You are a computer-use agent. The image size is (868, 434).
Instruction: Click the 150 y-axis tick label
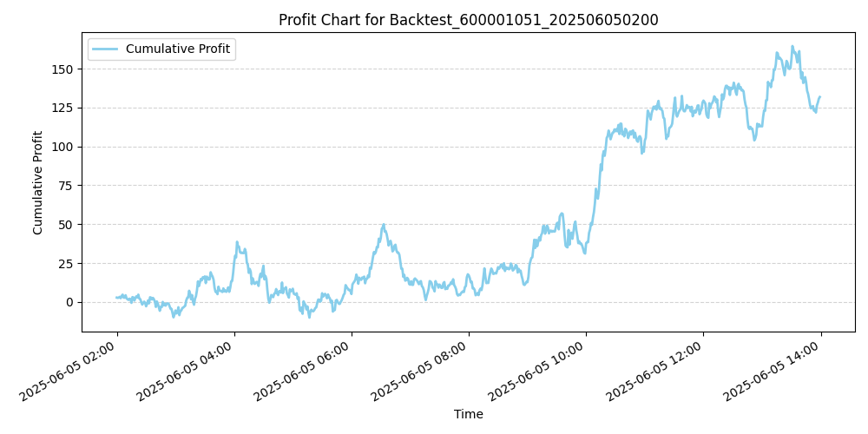65,69
